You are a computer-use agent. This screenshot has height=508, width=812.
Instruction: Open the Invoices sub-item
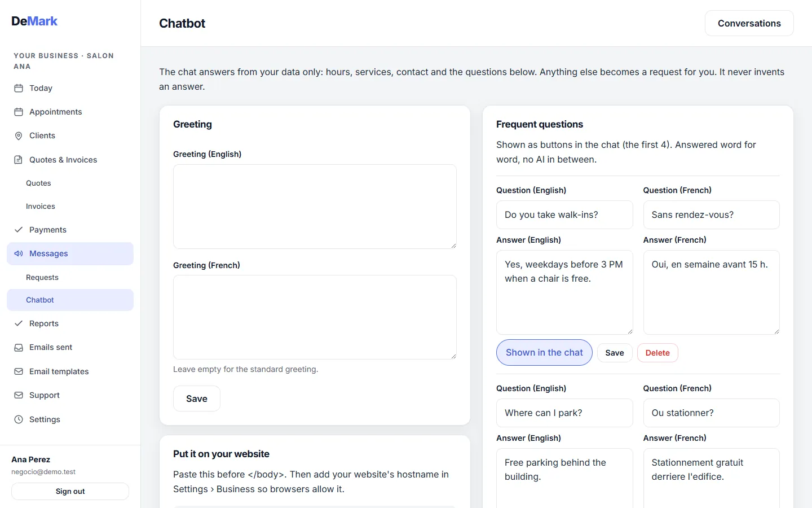70,206
